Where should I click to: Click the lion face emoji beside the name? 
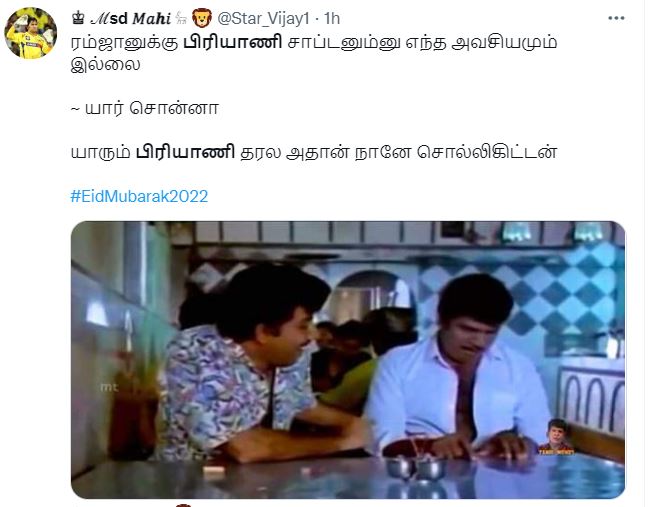(x=202, y=18)
